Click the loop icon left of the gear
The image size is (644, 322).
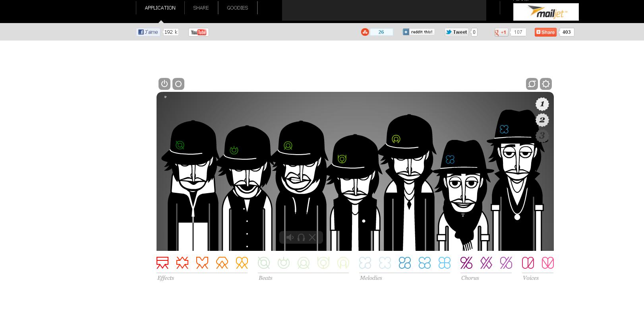[532, 84]
